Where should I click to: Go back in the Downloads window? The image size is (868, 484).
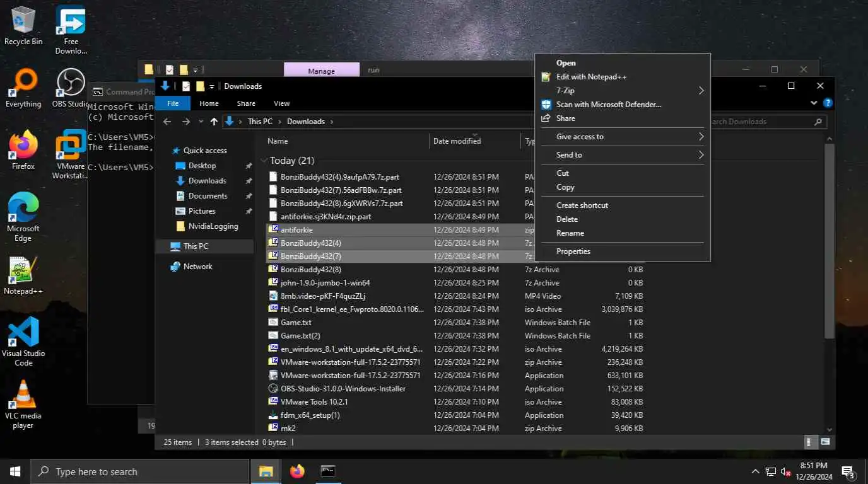point(167,122)
